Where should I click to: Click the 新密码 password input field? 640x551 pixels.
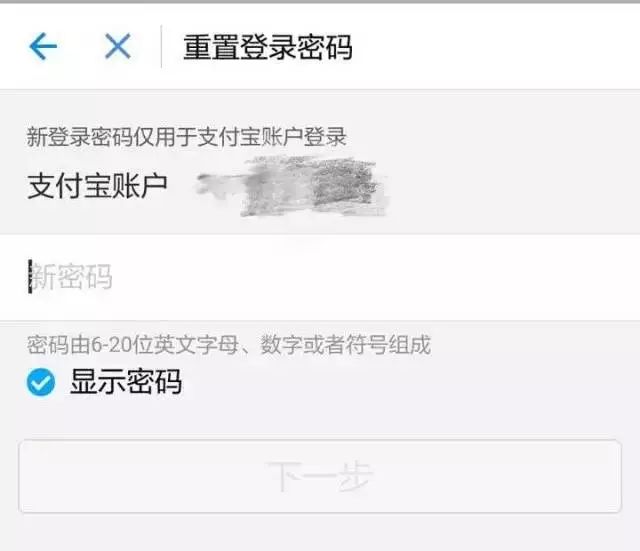point(320,277)
